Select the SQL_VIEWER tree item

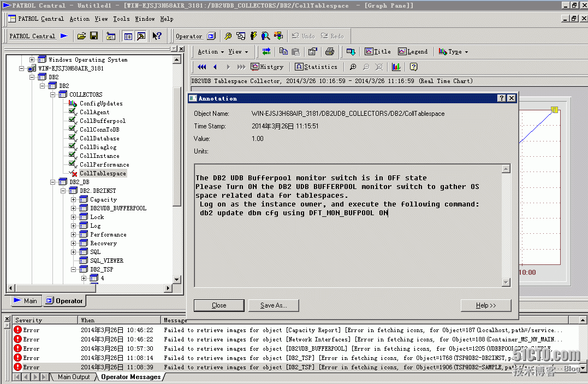106,261
